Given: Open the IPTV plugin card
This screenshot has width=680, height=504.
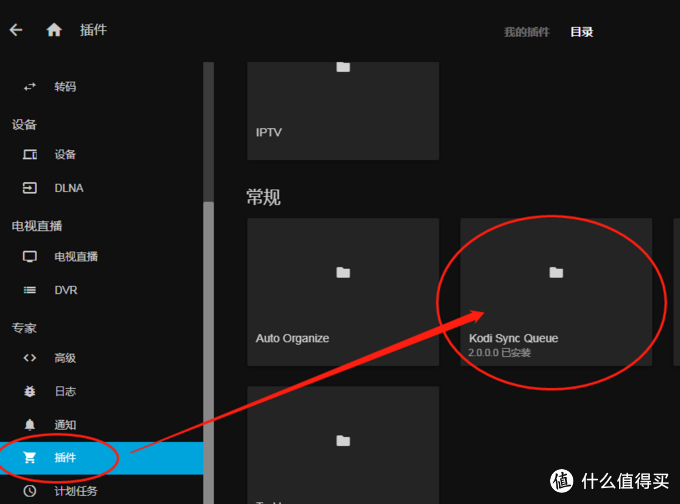Looking at the screenshot, I should pos(343,111).
